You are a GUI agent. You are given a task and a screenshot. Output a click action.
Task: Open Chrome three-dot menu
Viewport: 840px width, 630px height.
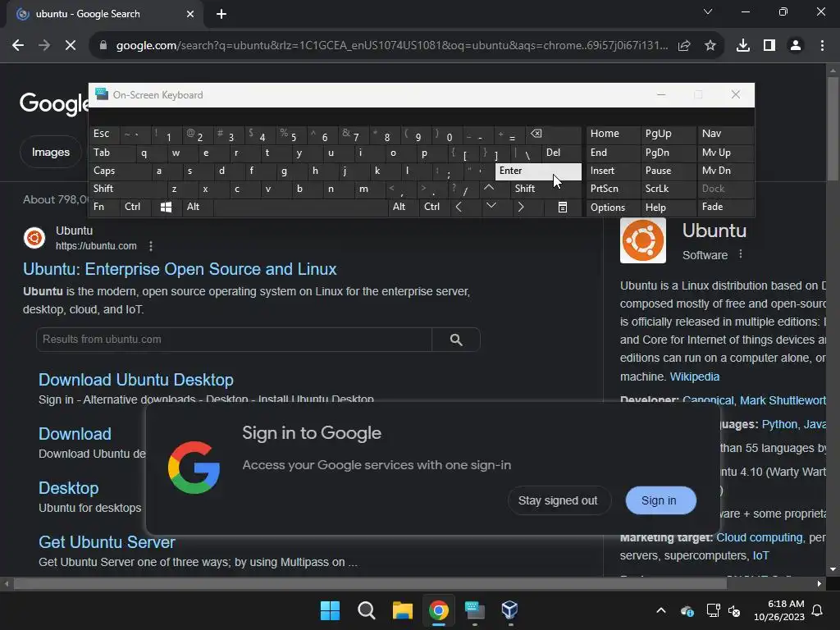coord(822,46)
